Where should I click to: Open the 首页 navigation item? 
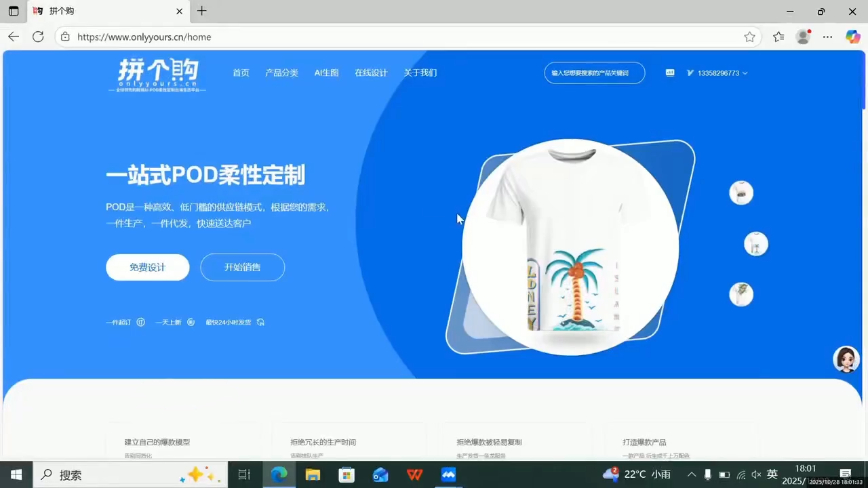click(241, 73)
